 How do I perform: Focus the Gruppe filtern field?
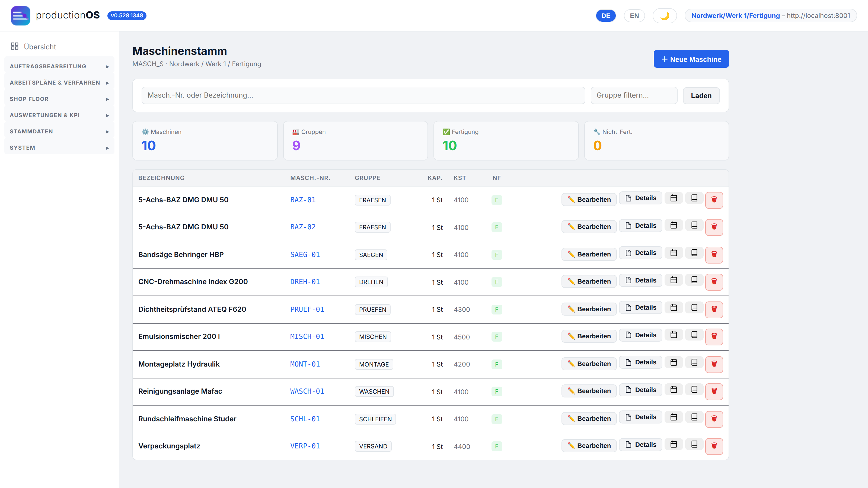pyautogui.click(x=634, y=95)
